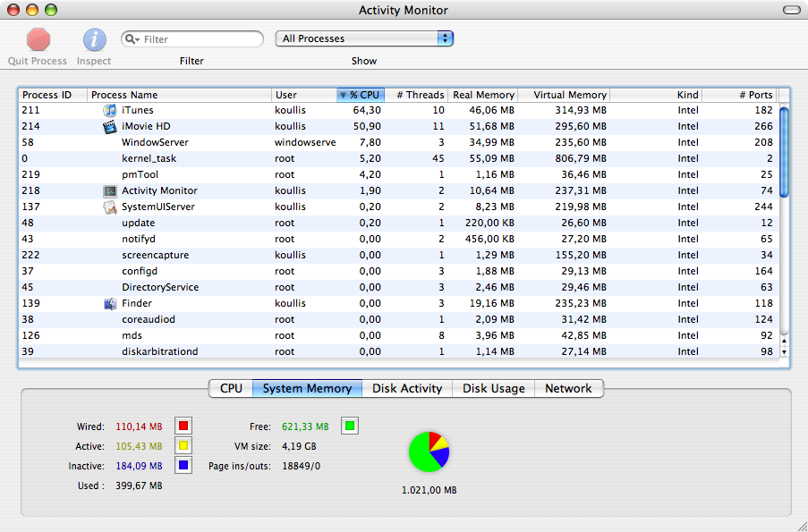Click the 1.021,00 MB total memory label
This screenshot has height=532, width=808.
pos(430,490)
